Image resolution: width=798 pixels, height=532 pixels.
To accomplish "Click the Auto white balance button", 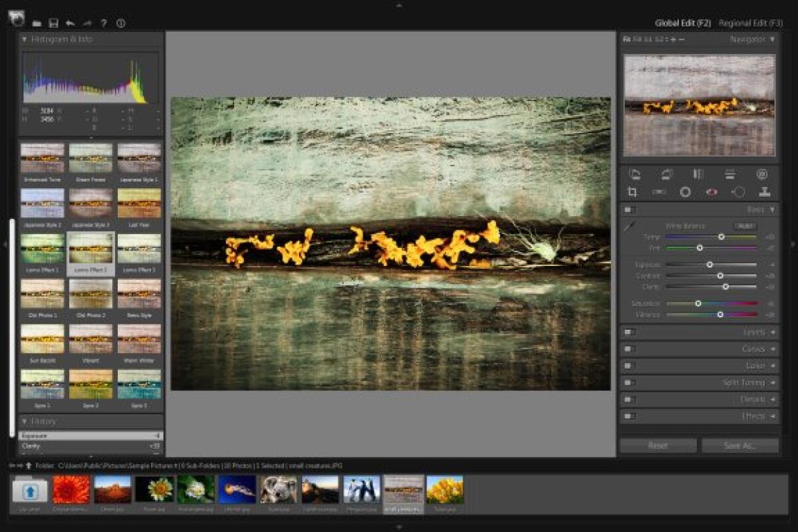I will (746, 226).
